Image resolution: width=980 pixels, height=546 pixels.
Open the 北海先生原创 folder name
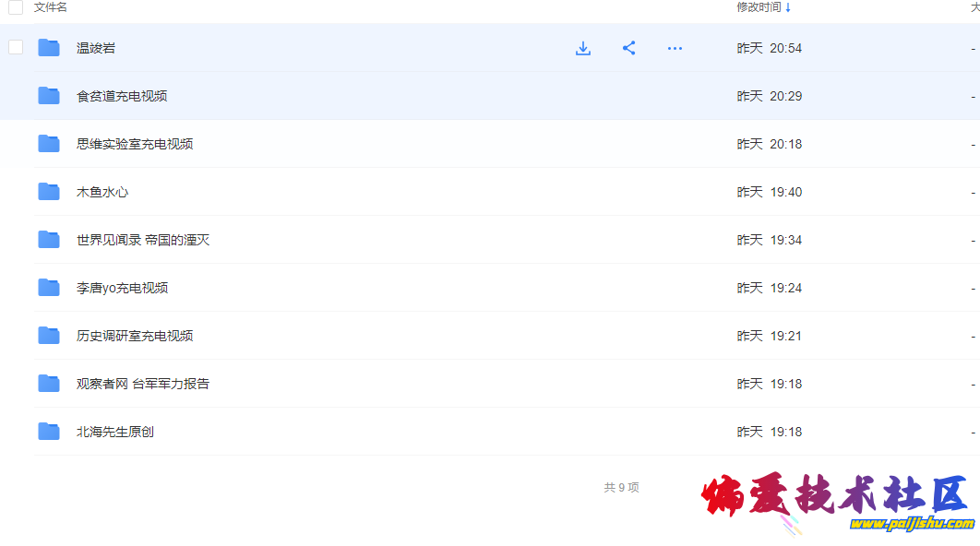tap(115, 432)
